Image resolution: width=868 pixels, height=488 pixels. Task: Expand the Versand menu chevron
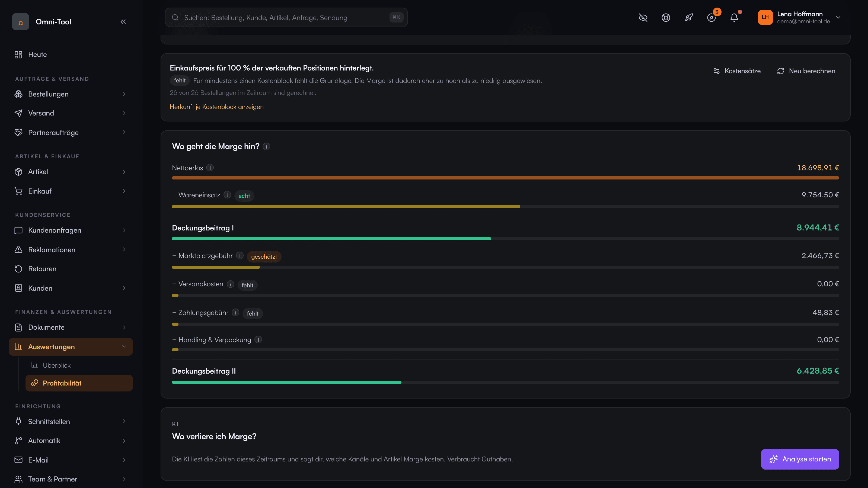124,113
